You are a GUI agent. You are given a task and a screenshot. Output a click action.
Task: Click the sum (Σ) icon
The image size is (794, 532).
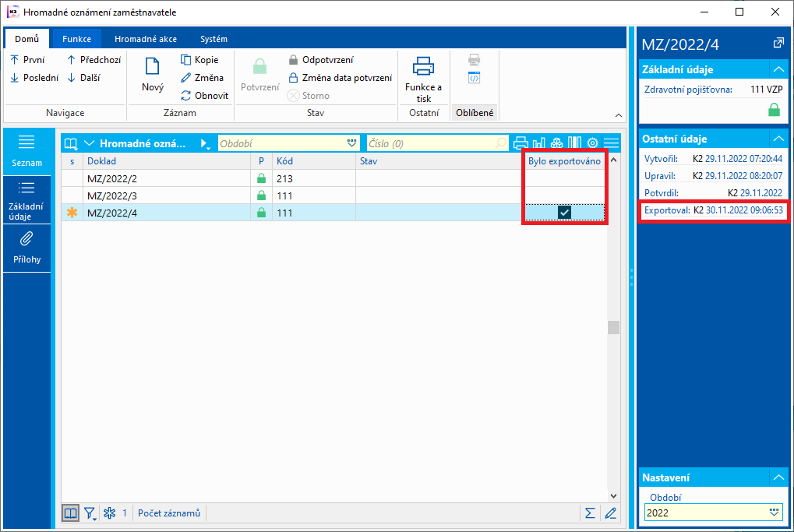coord(590,513)
